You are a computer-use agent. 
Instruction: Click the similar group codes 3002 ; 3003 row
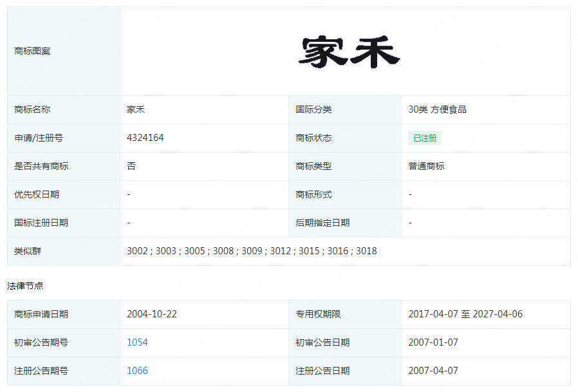[x=252, y=251]
